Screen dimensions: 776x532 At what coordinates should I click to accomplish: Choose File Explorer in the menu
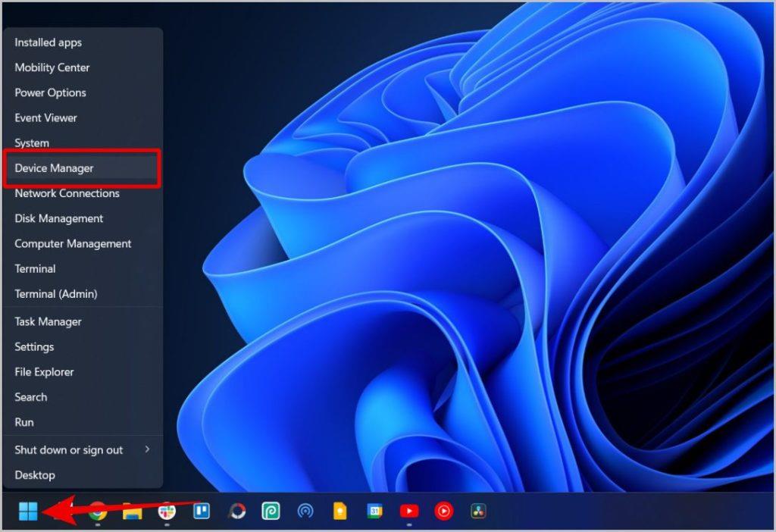tap(83, 372)
